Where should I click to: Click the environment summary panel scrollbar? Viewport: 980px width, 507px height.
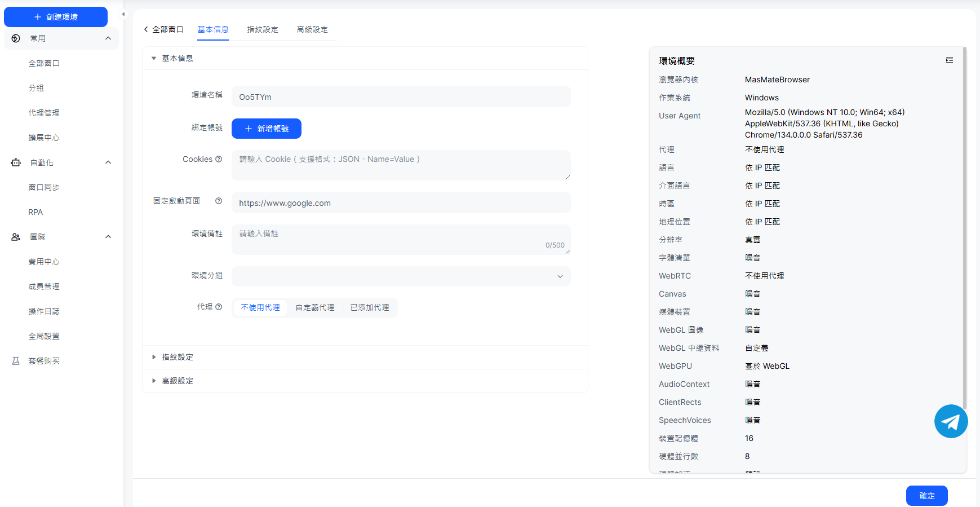(965, 226)
